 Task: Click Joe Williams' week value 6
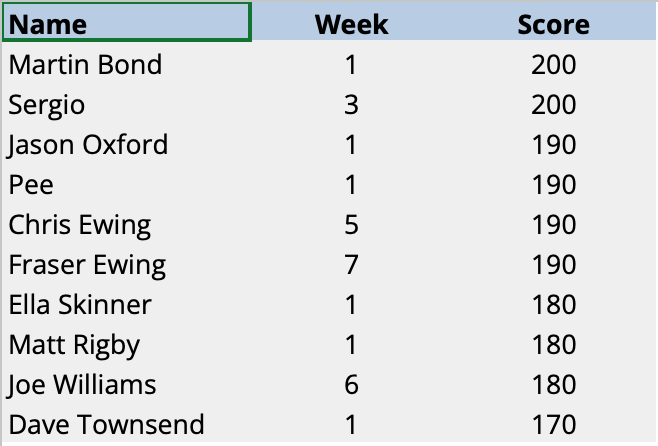[351, 385]
